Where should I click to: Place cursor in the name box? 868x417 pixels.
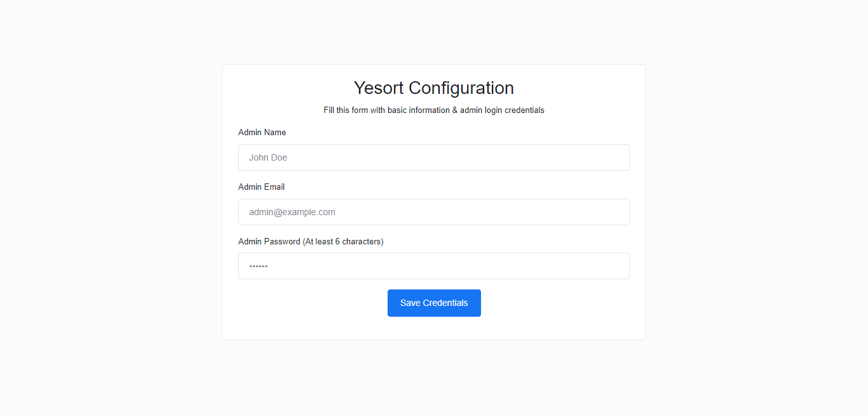(433, 157)
